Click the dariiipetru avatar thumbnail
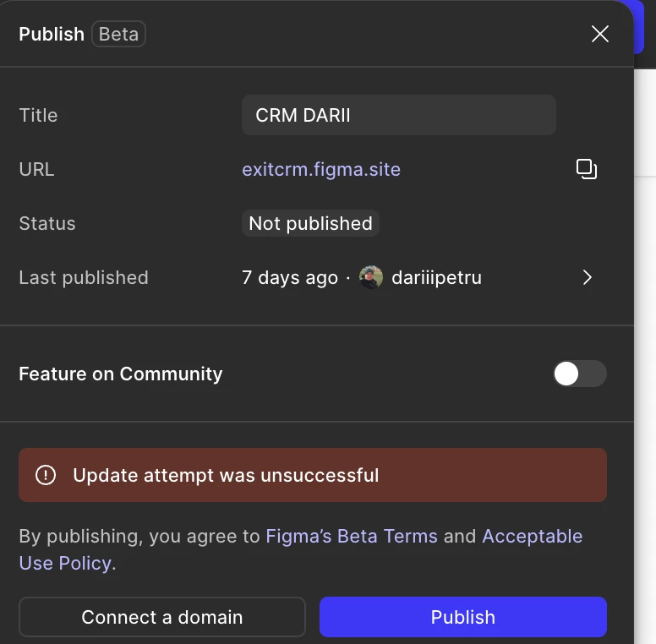The image size is (656, 644). point(370,277)
